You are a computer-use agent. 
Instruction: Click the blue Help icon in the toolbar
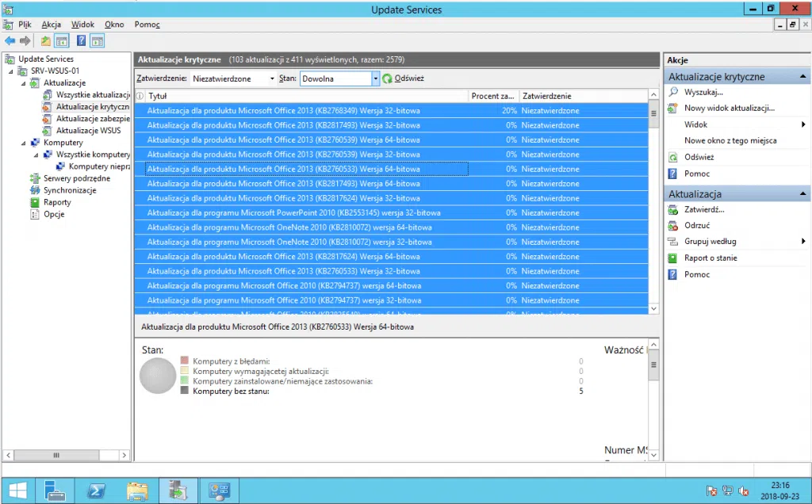(81, 40)
